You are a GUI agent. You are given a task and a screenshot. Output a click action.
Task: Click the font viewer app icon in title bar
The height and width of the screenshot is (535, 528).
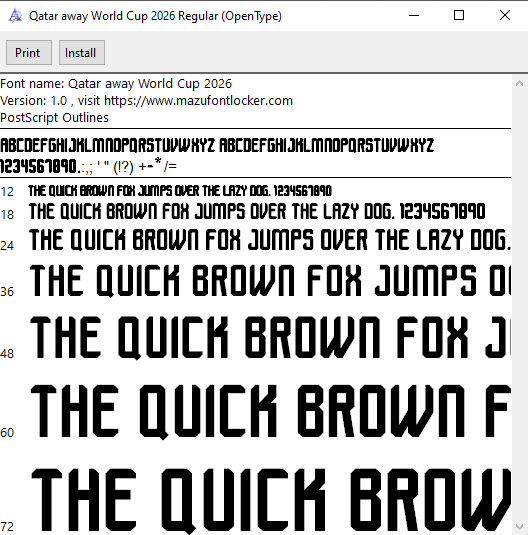coord(15,16)
